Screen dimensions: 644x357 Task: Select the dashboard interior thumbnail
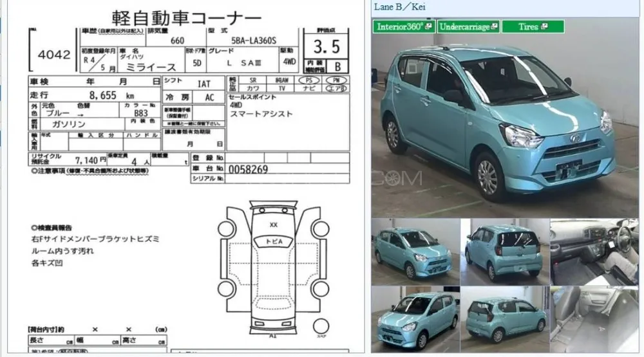594,252
